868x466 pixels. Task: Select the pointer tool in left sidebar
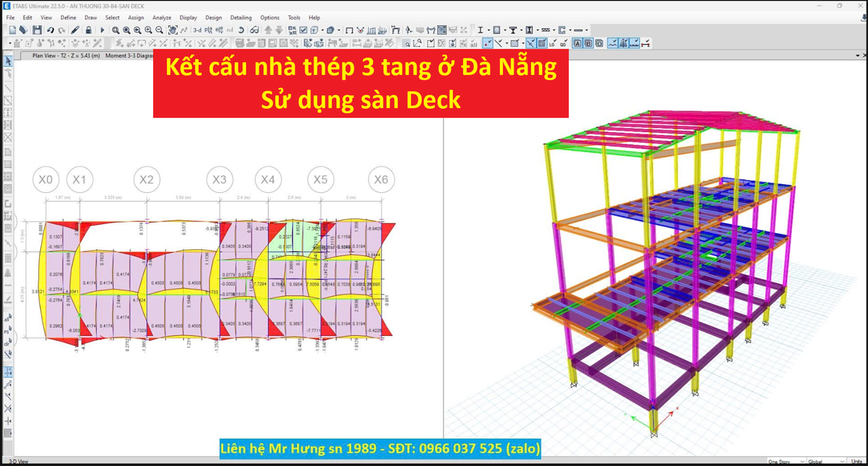pos(8,61)
